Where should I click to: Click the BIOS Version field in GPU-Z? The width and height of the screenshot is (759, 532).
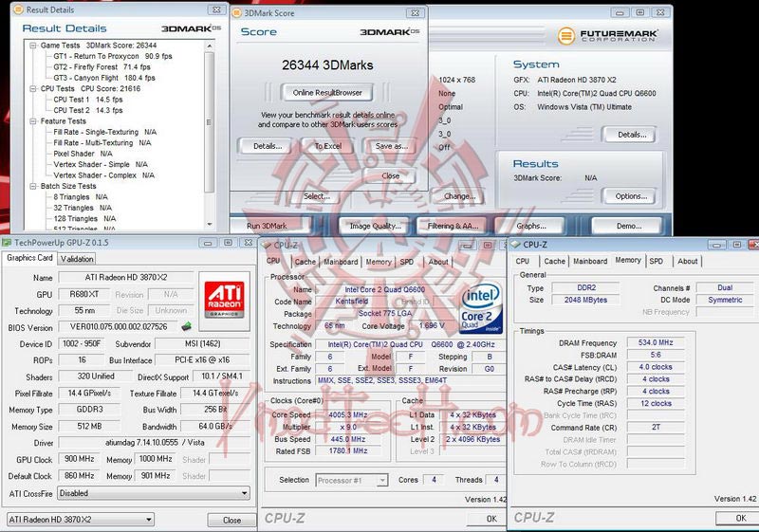[x=119, y=327]
